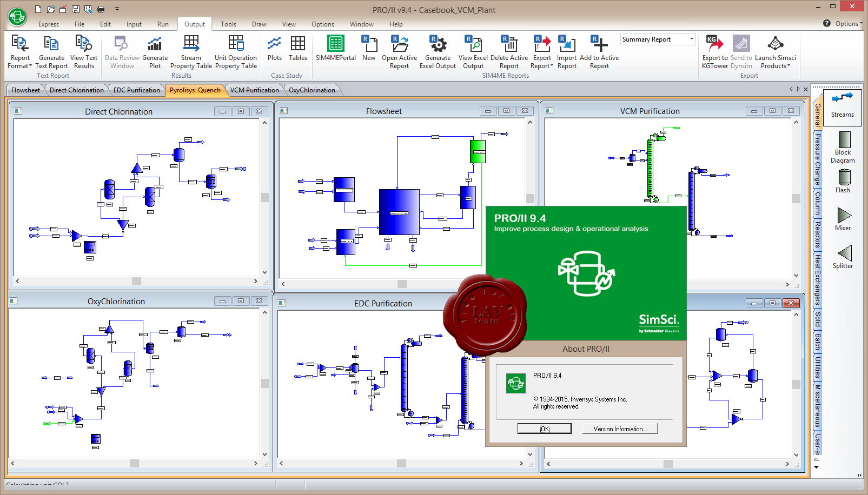Select Splitter unit in palette
Screen dimensions: 868x495
click(x=843, y=257)
